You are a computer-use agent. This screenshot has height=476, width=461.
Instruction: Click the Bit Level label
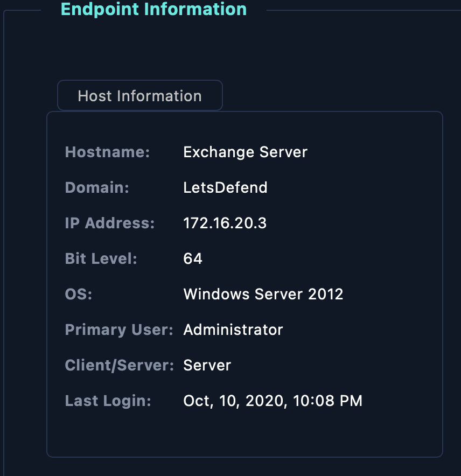(x=101, y=258)
